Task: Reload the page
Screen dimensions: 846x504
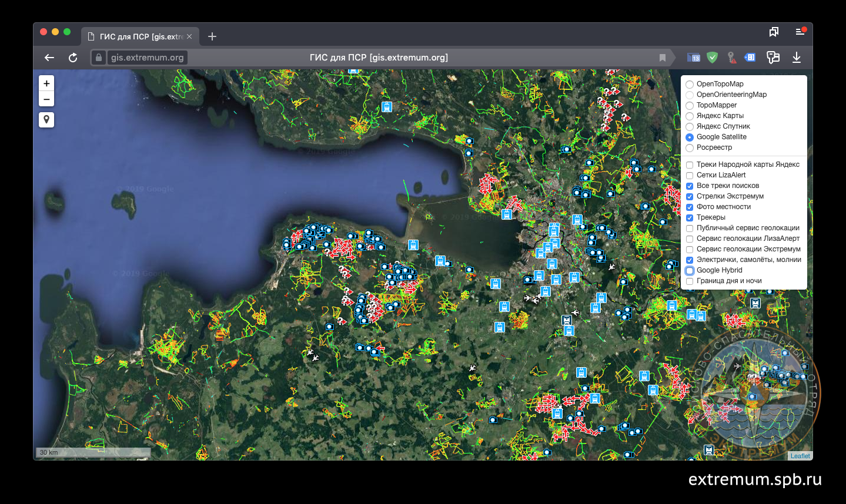Action: tap(73, 58)
